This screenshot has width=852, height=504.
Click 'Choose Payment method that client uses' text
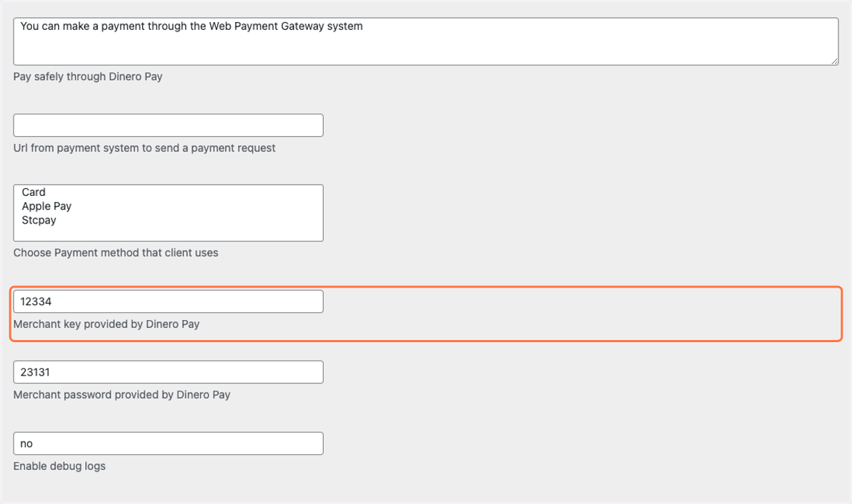click(x=116, y=253)
